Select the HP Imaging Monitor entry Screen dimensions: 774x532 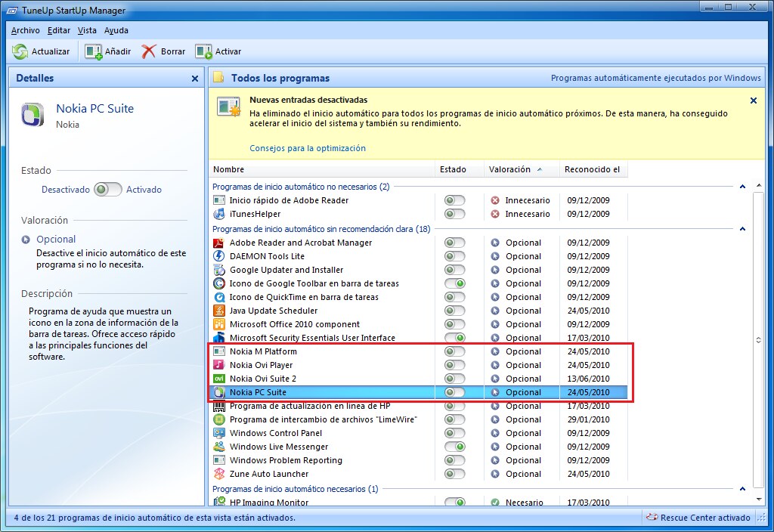[419, 502]
